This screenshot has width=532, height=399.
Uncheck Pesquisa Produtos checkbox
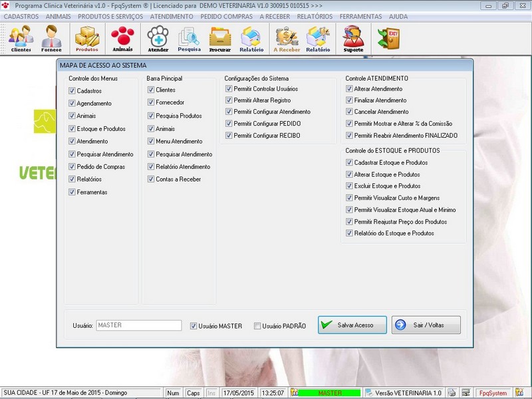coord(151,116)
